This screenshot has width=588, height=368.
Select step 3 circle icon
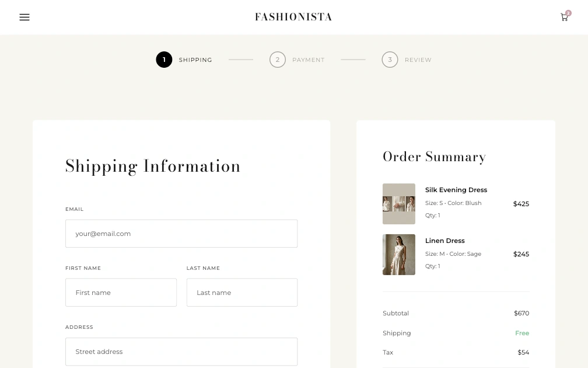390,60
